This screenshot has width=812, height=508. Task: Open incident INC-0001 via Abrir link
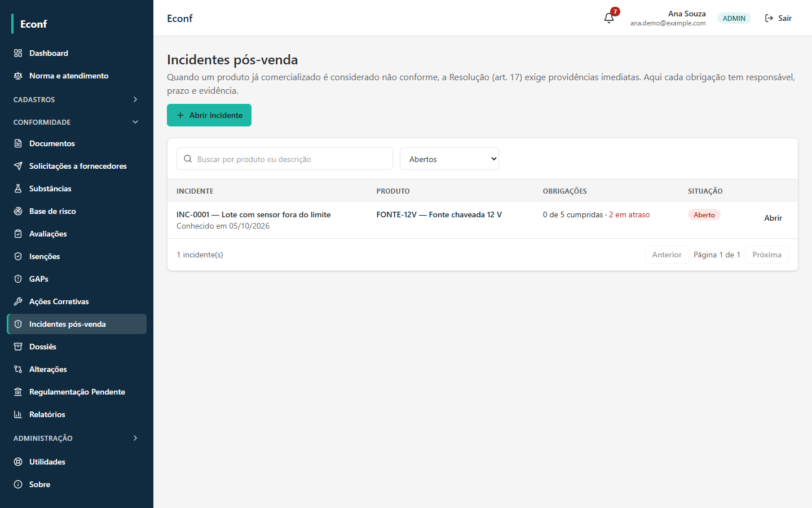pos(773,218)
